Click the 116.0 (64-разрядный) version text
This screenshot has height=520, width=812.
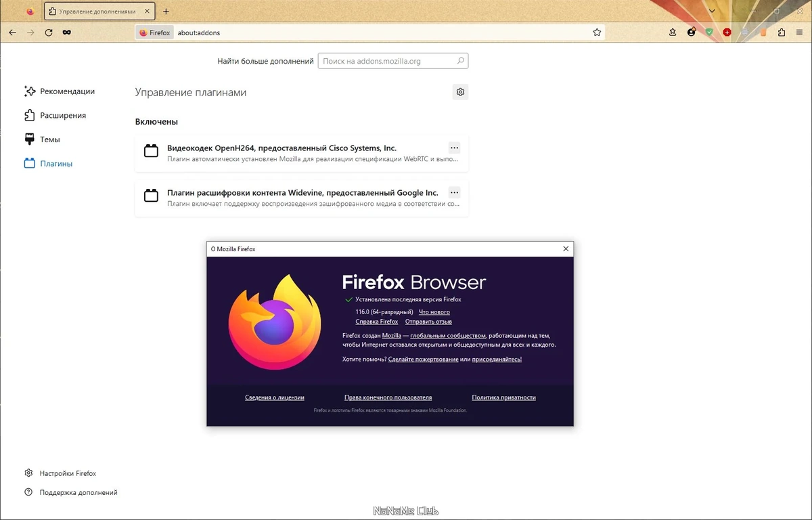384,312
